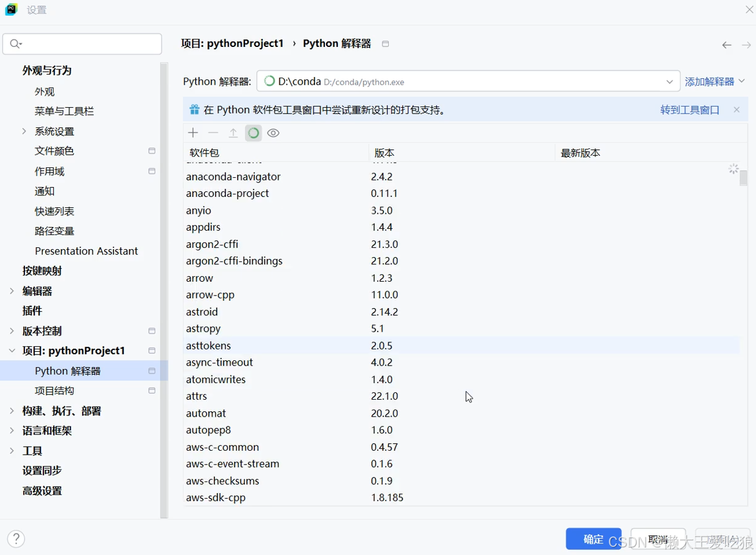
Task: Click the PyCharm logo in title bar
Action: click(x=11, y=10)
